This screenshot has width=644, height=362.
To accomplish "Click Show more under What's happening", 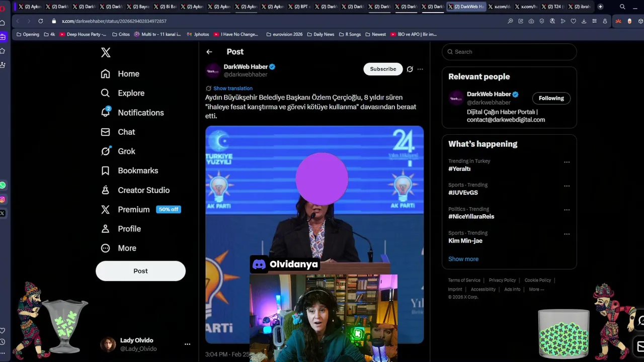I will click(x=463, y=259).
